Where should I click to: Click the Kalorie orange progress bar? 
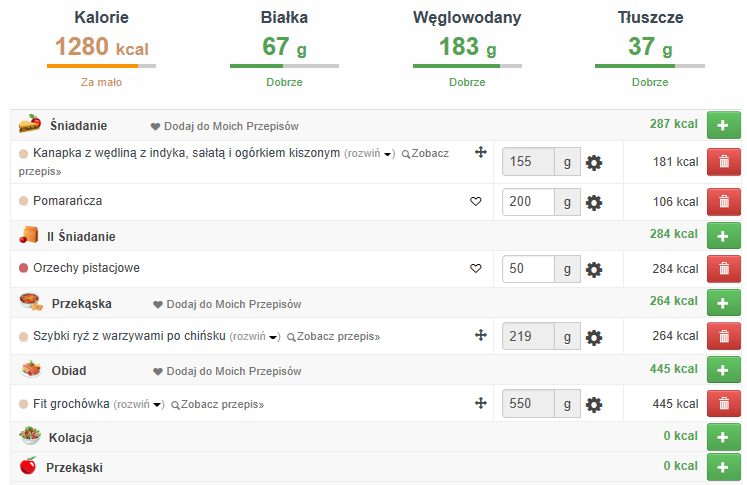coord(100,66)
